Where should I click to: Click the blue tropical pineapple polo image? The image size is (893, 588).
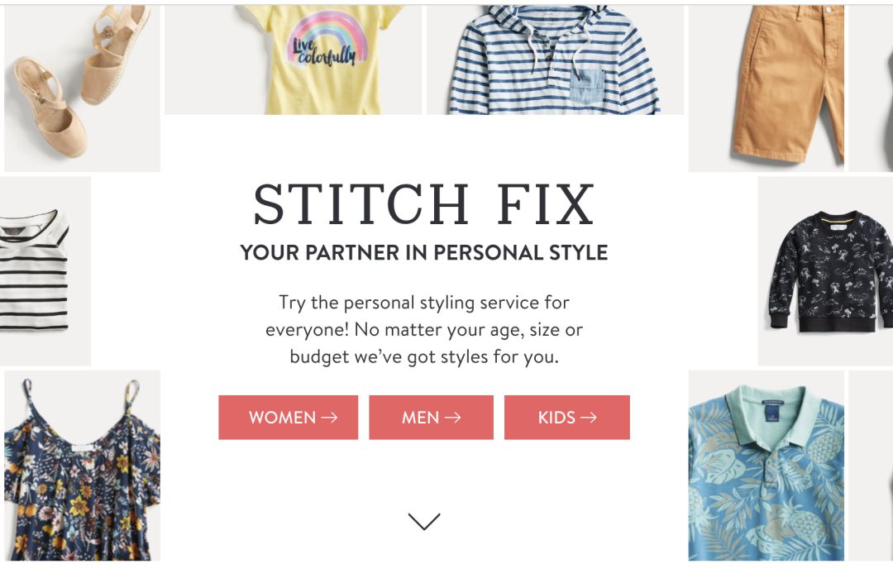(766, 466)
